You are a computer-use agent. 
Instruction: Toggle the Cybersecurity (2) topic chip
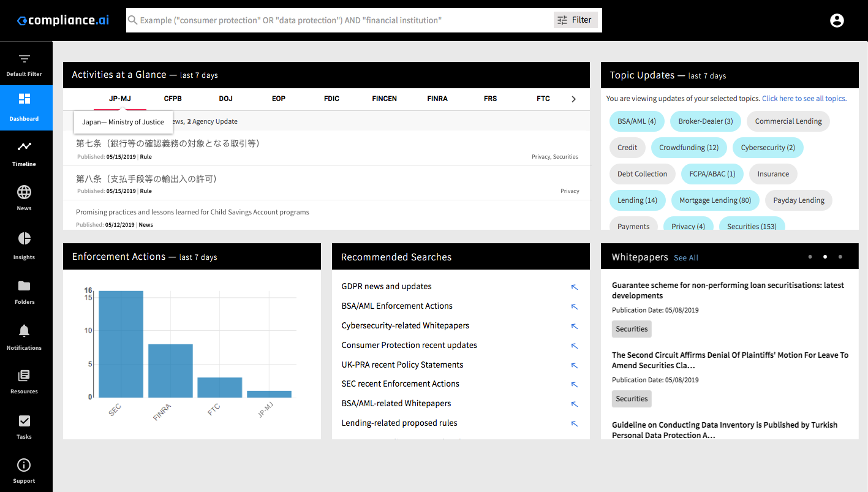768,148
